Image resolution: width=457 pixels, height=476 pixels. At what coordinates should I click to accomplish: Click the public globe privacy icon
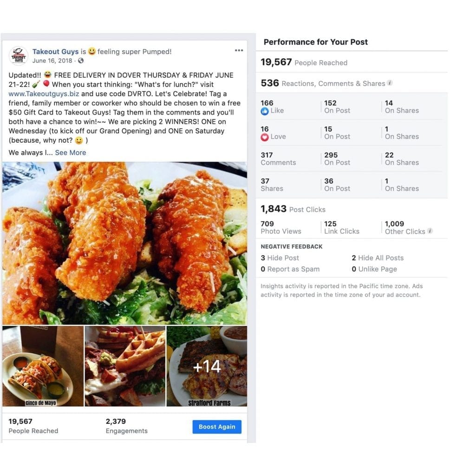click(x=81, y=61)
